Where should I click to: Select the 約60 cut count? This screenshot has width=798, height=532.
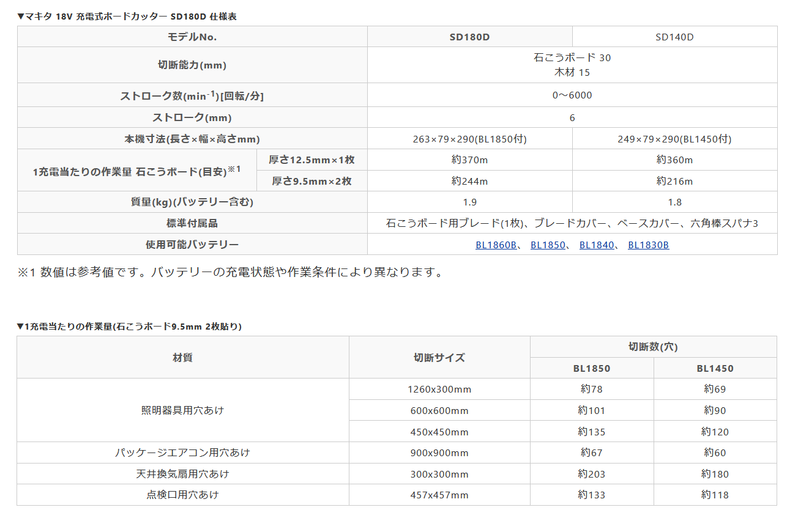[715, 453]
